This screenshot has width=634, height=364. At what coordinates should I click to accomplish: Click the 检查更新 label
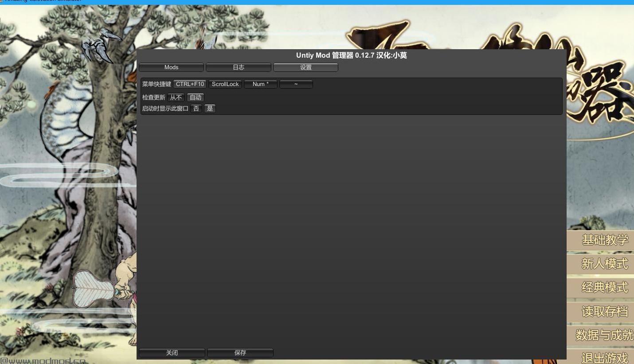click(x=153, y=98)
